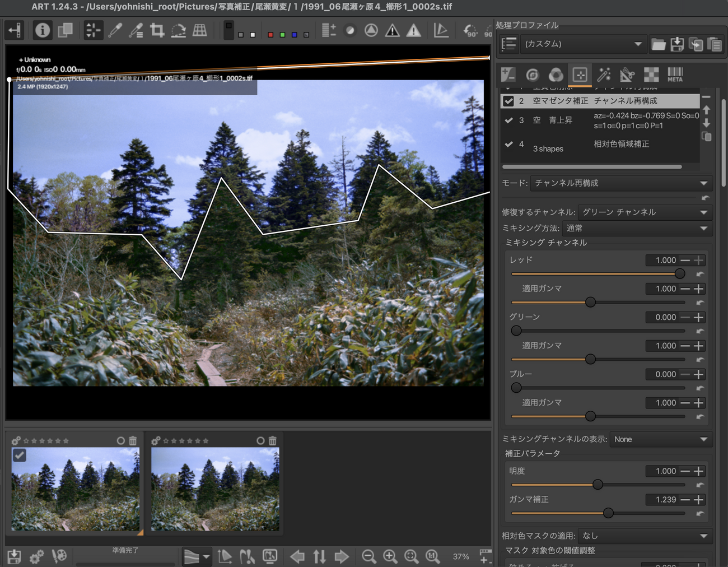Select the crop tool in toolbar
The height and width of the screenshot is (567, 728).
coord(157,30)
